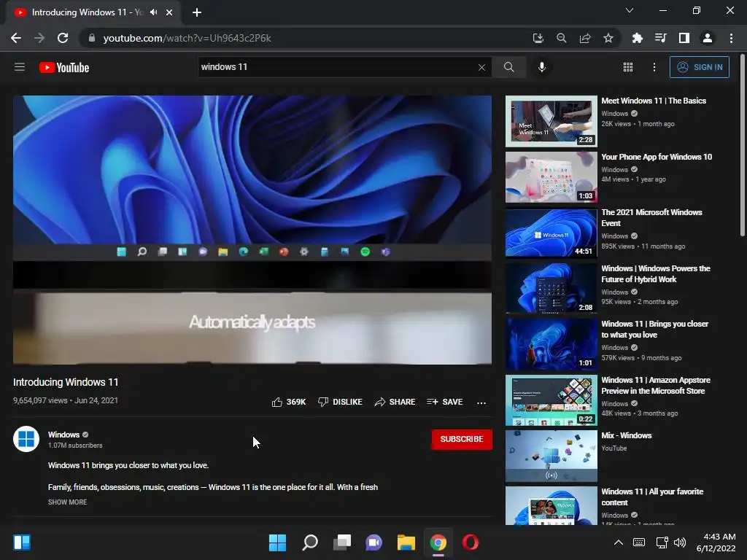Open the Widgets taskbar icon
The image size is (747, 560).
pyautogui.click(x=22, y=542)
